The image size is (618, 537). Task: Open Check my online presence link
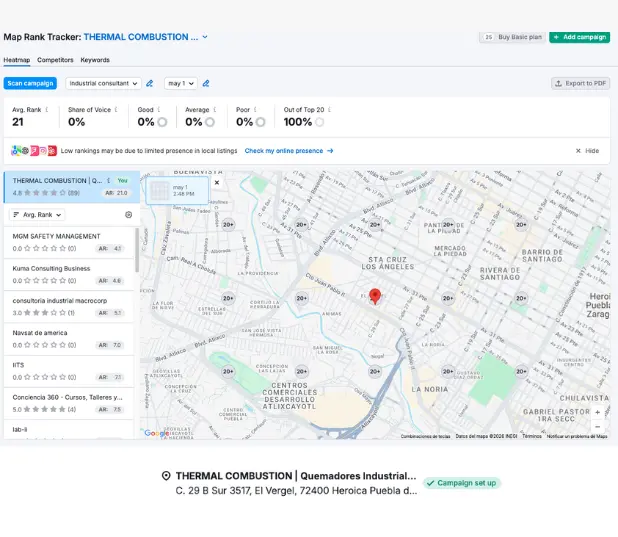pos(289,151)
